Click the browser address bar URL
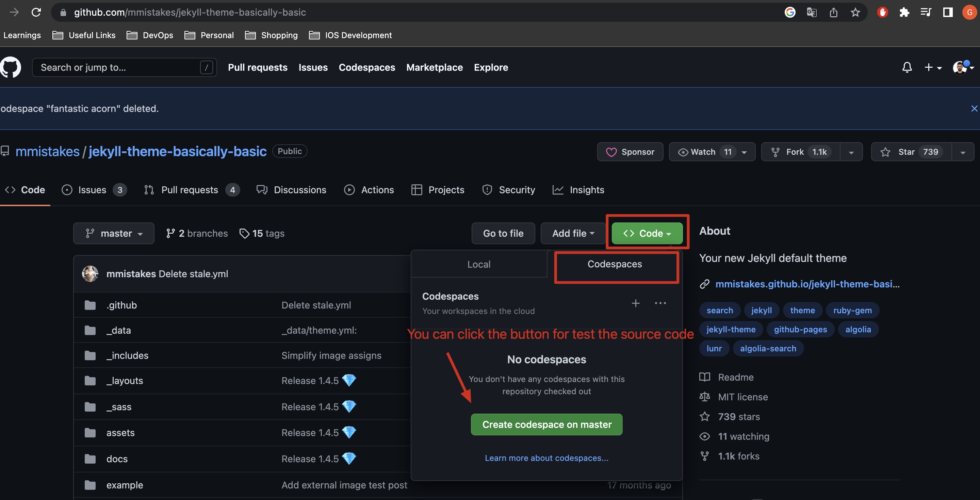This screenshot has width=980, height=500. (190, 13)
